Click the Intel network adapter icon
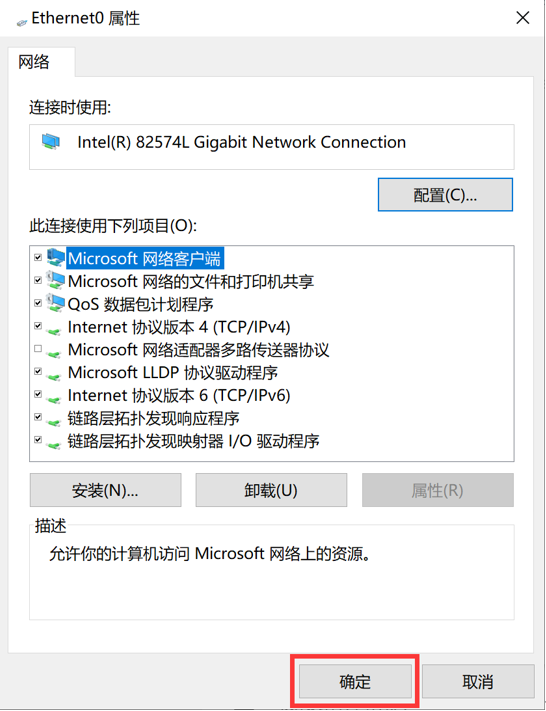This screenshot has height=711, width=546. pos(50,141)
